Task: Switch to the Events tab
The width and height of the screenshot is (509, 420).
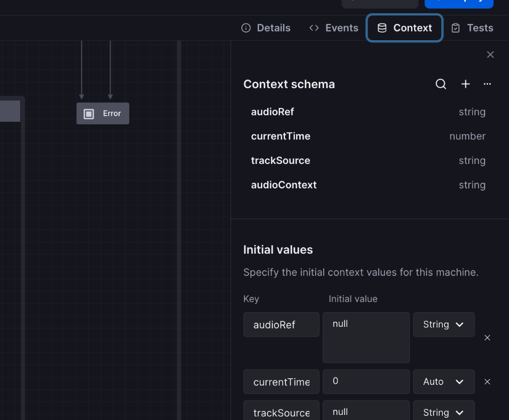Action: (x=334, y=28)
